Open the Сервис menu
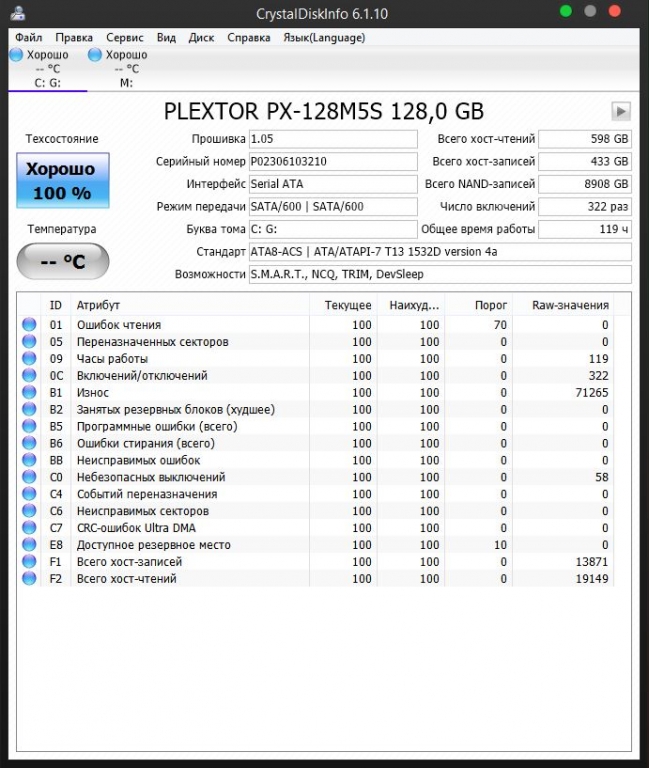Viewport: 649px width, 768px height. tap(125, 38)
